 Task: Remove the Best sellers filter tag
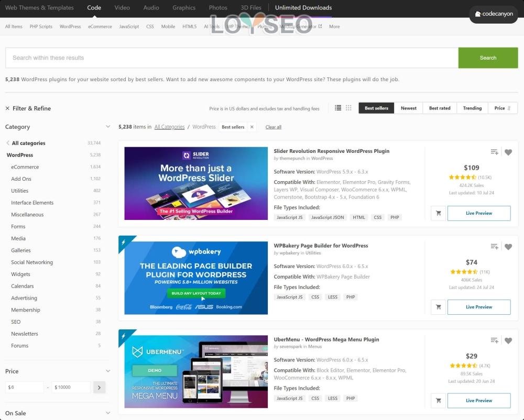252,127
